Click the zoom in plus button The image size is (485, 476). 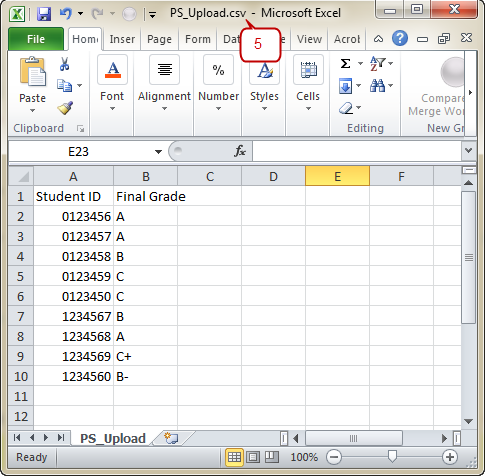[x=450, y=457]
